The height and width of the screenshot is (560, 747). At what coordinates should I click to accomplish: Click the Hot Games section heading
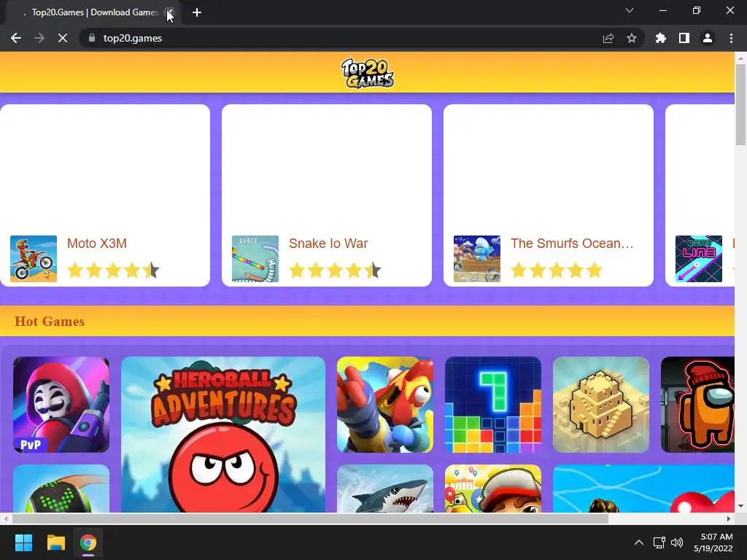point(50,322)
